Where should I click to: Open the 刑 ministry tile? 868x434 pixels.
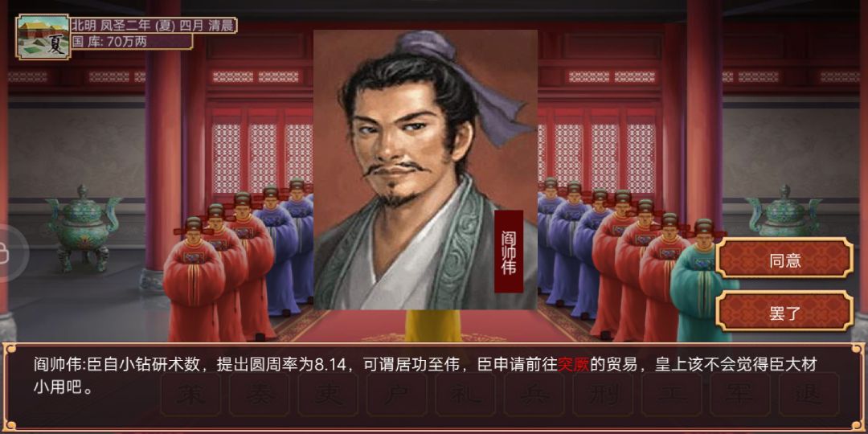click(x=602, y=394)
